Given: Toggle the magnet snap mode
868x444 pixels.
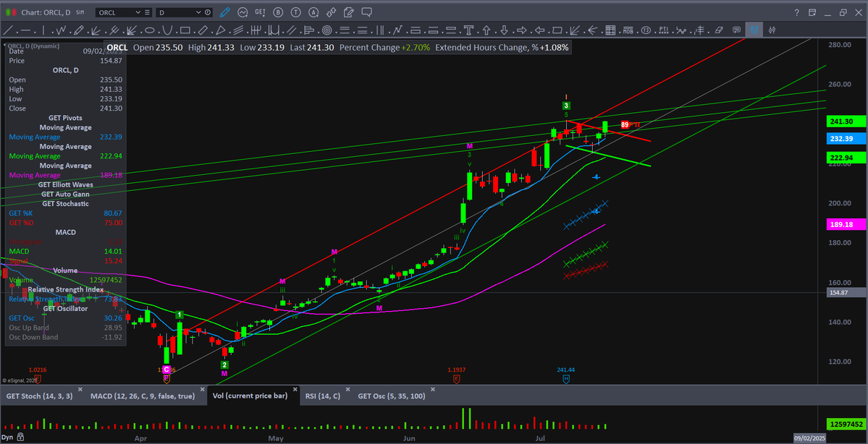Looking at the screenshot, I should [754, 30].
